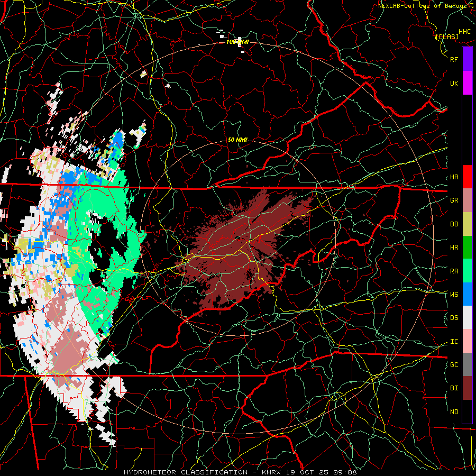Click the 50 NMI range ring label

tap(237, 140)
